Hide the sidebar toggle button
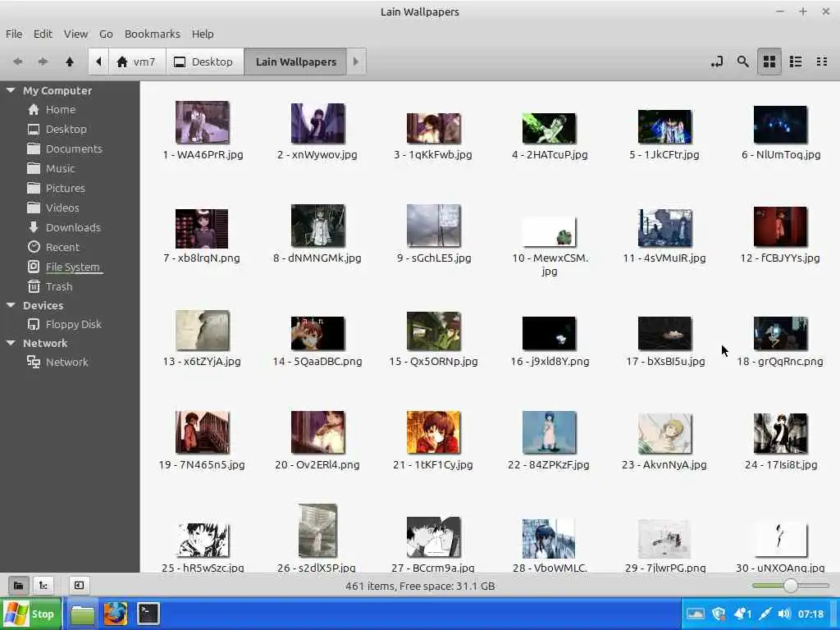Viewport: 840px width, 630px height. (x=79, y=586)
